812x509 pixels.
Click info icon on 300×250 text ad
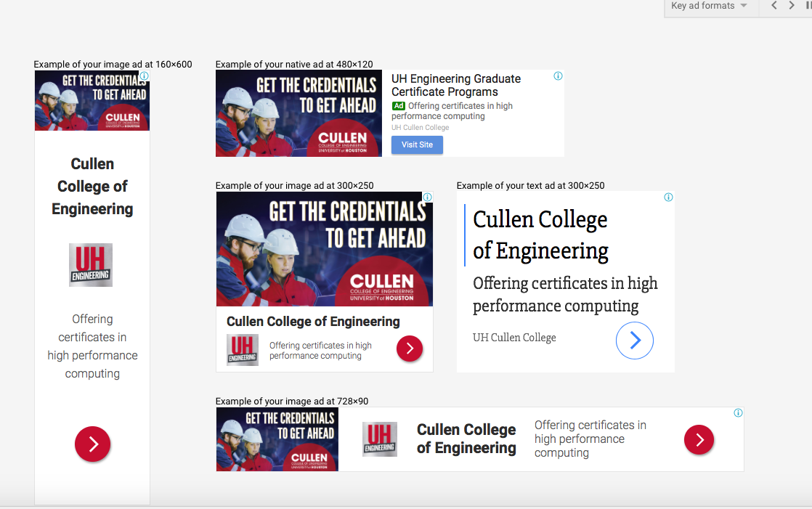[668, 198]
